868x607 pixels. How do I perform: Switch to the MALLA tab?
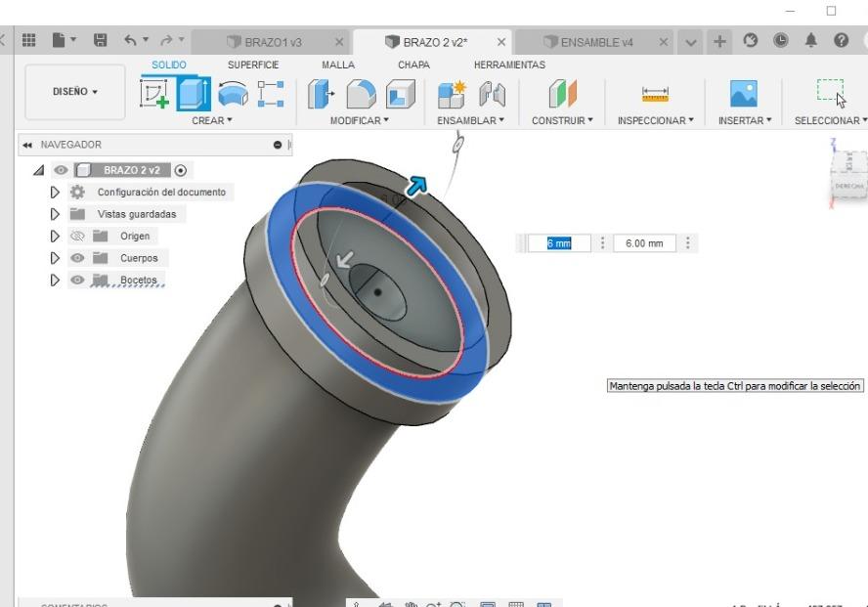tap(338, 65)
